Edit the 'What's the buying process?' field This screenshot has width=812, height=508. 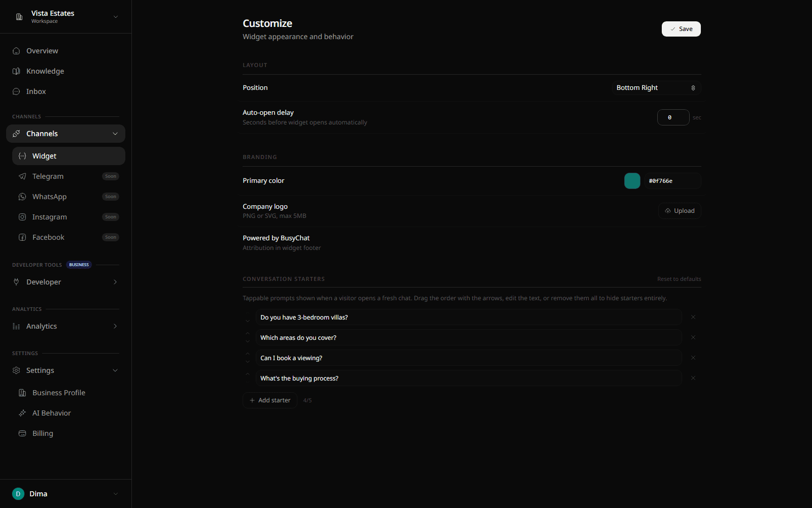[468, 378]
